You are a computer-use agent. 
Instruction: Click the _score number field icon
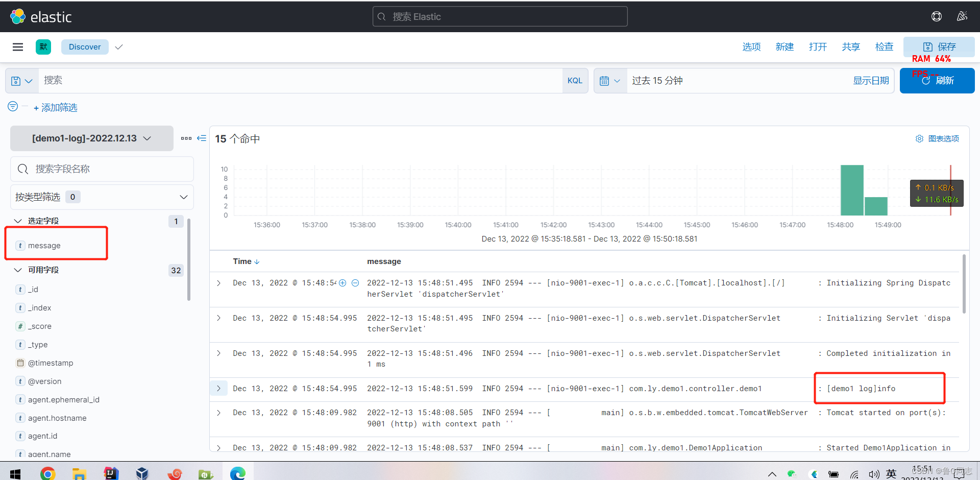pyautogui.click(x=20, y=326)
